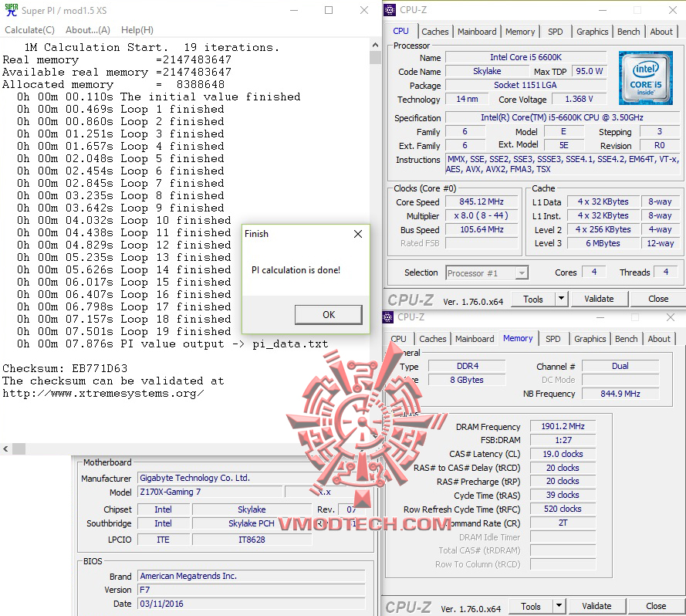
Task: Click Close button in top CPU-Z window
Action: pos(658,299)
